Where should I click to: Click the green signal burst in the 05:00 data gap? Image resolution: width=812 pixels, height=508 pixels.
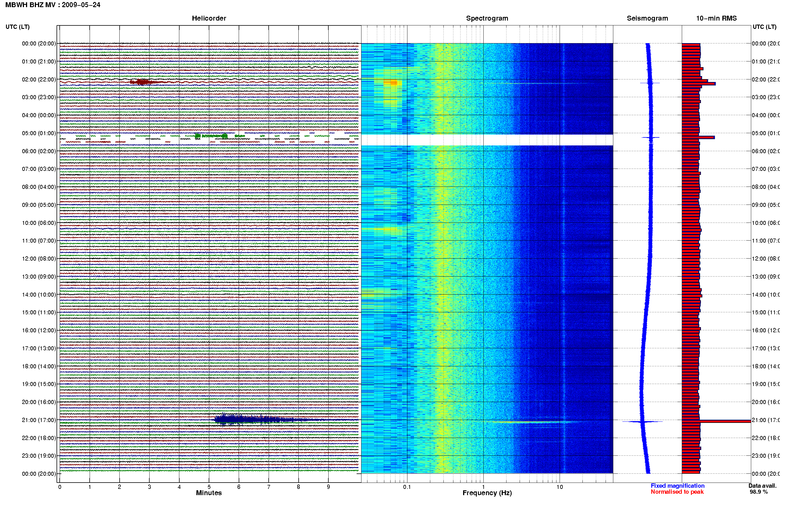pos(212,136)
